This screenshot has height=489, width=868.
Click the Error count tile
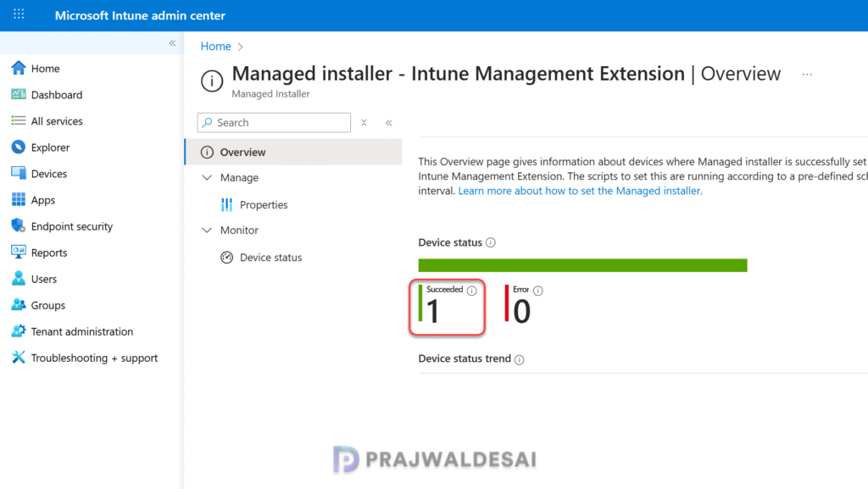pos(524,305)
